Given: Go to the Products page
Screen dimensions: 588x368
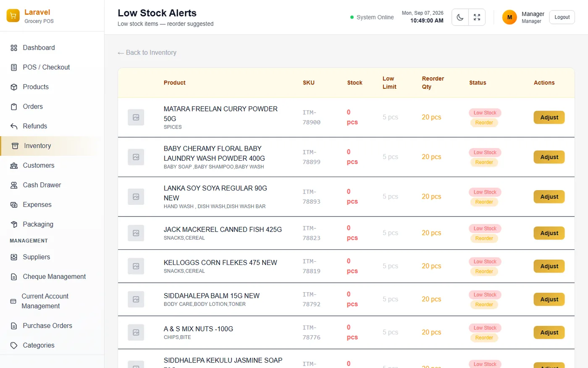Looking at the screenshot, I should (52, 87).
